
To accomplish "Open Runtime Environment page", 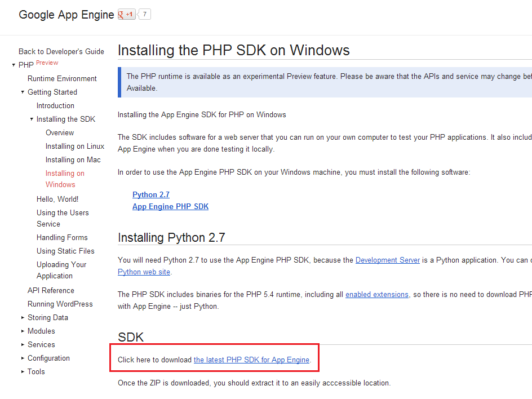I will (x=62, y=79).
